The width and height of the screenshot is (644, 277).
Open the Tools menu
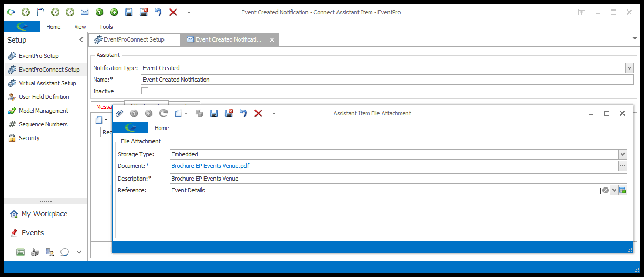[x=106, y=27]
